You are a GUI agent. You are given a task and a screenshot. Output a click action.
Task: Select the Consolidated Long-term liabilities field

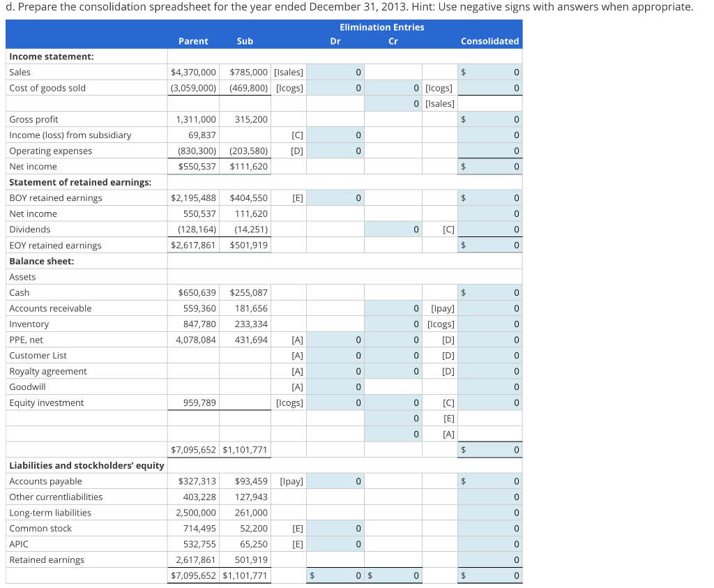490,513
